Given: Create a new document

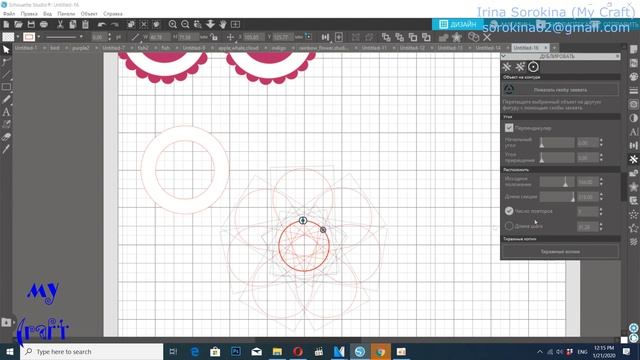Looking at the screenshot, I should [6, 24].
